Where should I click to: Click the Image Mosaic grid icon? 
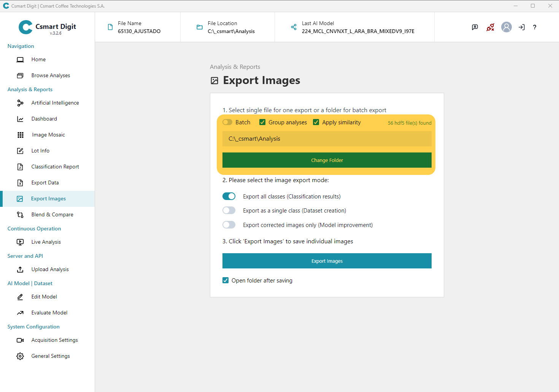click(21, 135)
